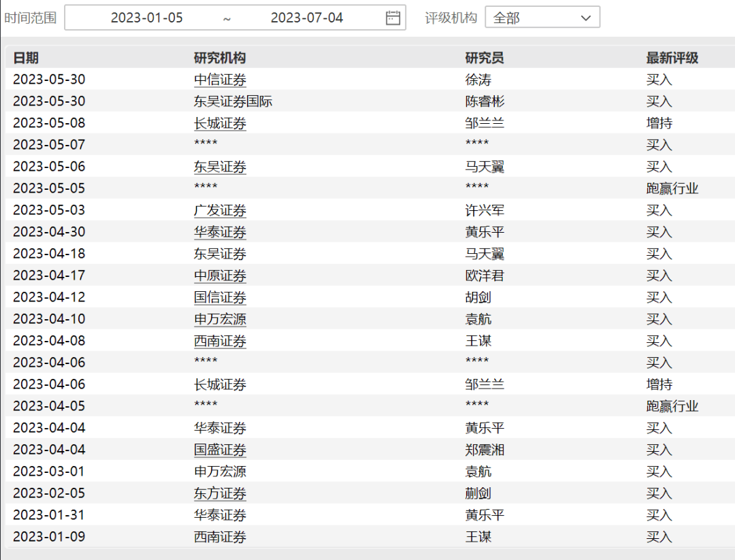Click the 东方证券 institution link
Viewport: 735px width, 560px height.
[x=220, y=493]
